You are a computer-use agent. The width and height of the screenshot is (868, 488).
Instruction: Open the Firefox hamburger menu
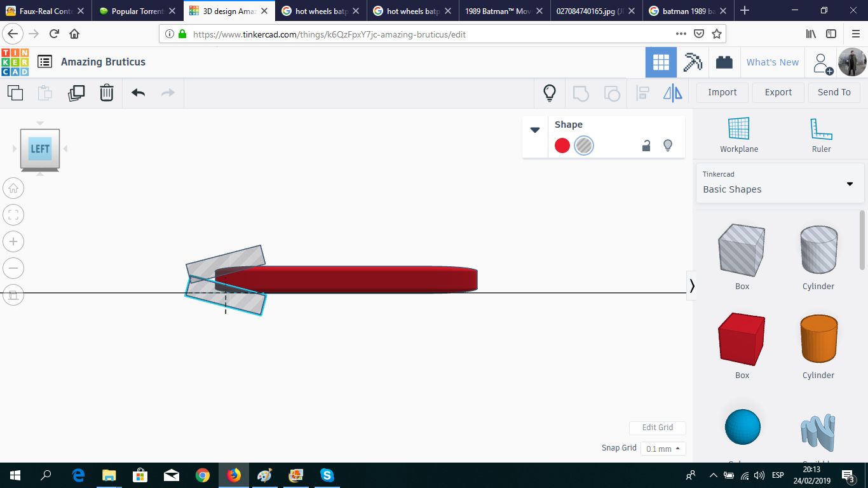(x=855, y=34)
